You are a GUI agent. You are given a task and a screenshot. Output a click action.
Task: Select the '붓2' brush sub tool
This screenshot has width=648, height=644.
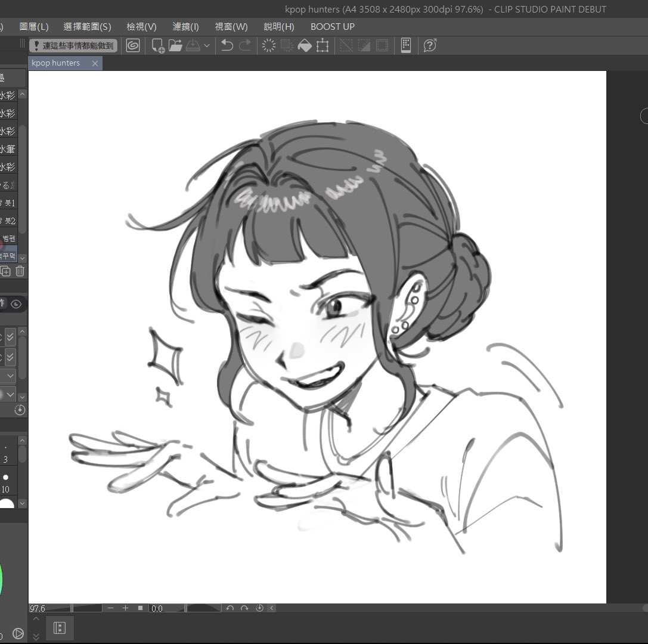[8, 220]
